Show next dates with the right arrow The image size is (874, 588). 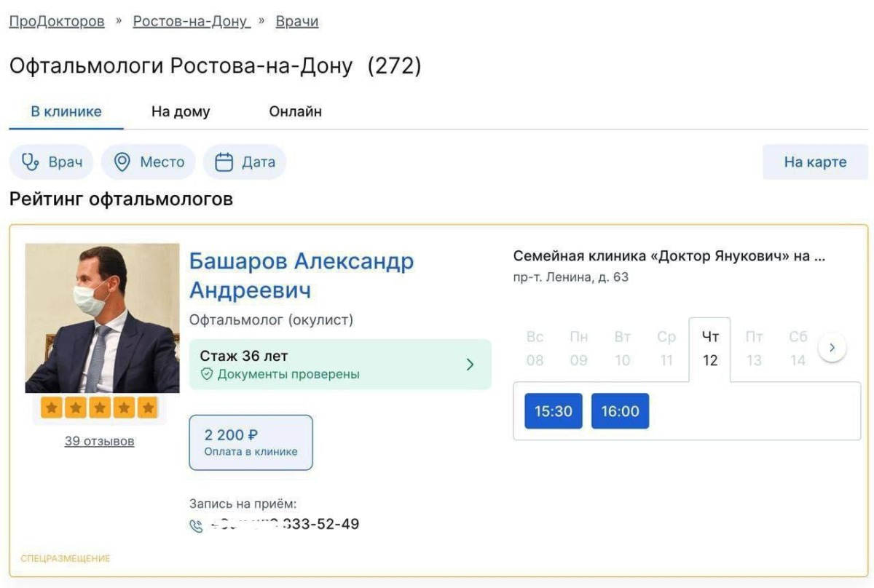click(x=832, y=349)
